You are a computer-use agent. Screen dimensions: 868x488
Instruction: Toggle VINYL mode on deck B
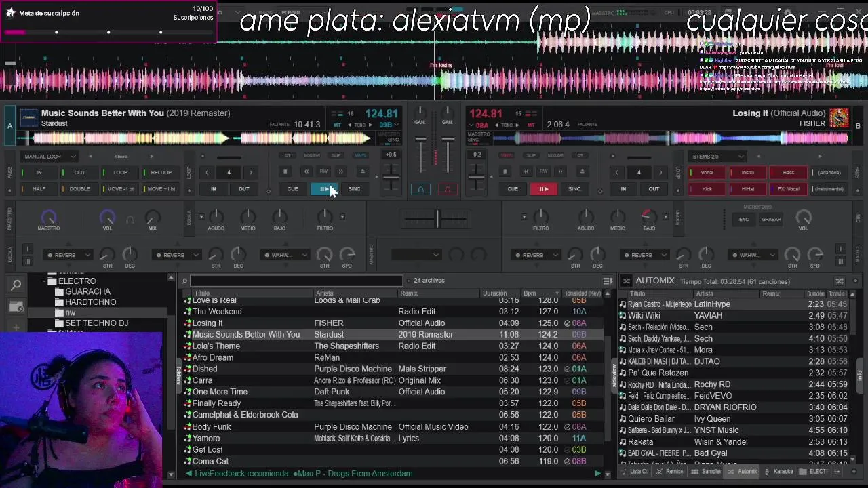(507, 155)
